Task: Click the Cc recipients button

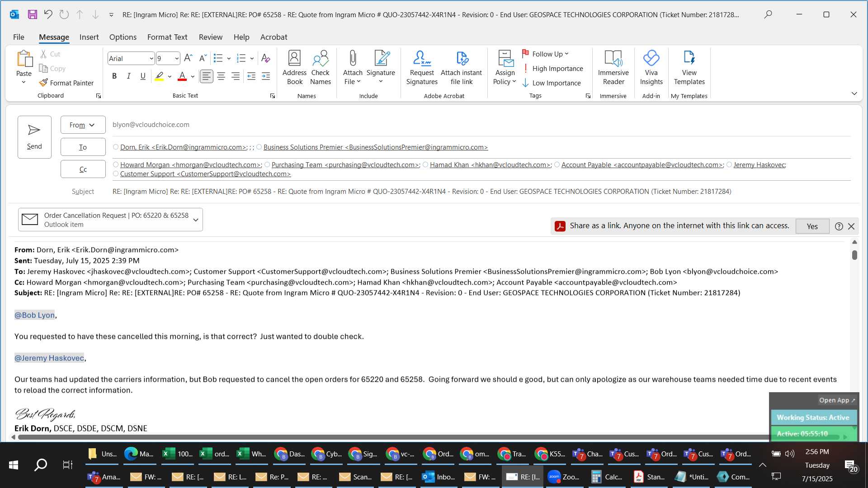Action: click(x=83, y=169)
